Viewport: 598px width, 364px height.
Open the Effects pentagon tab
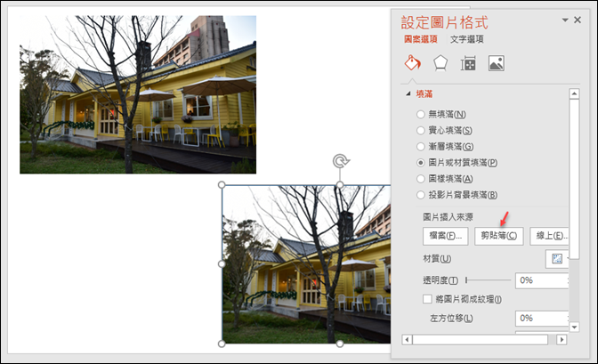tap(440, 63)
